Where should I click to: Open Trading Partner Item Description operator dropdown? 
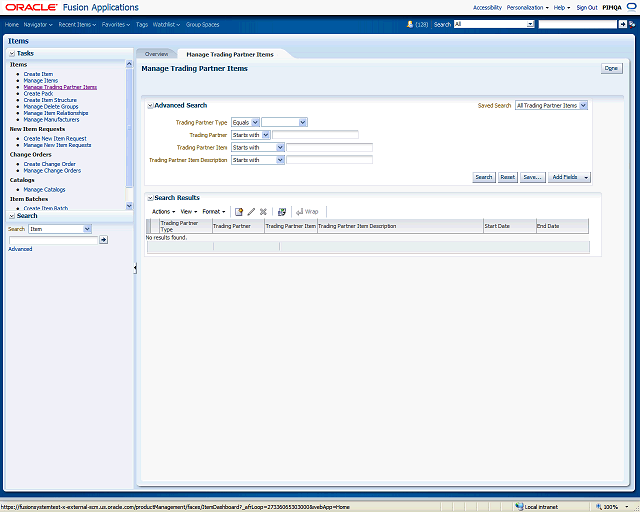[x=280, y=160]
